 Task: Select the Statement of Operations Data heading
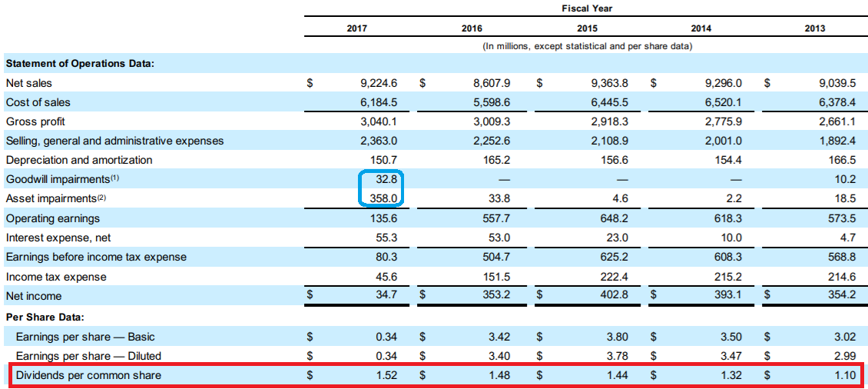80,63
